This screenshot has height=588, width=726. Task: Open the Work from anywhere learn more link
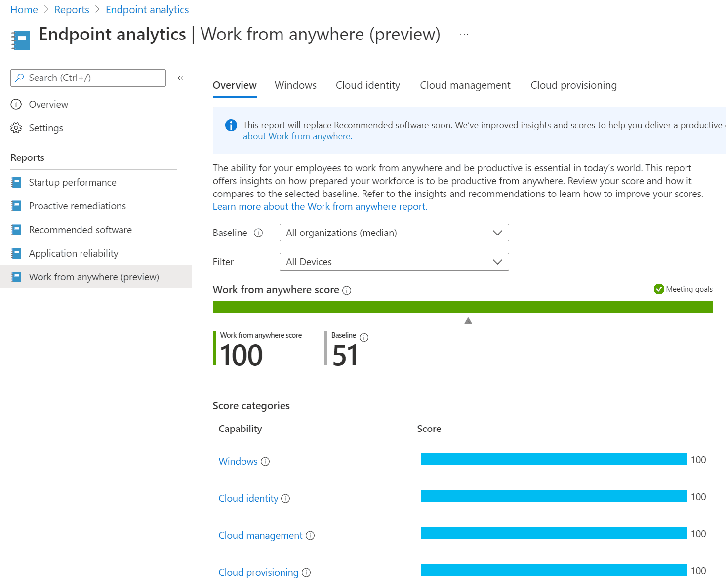point(320,206)
